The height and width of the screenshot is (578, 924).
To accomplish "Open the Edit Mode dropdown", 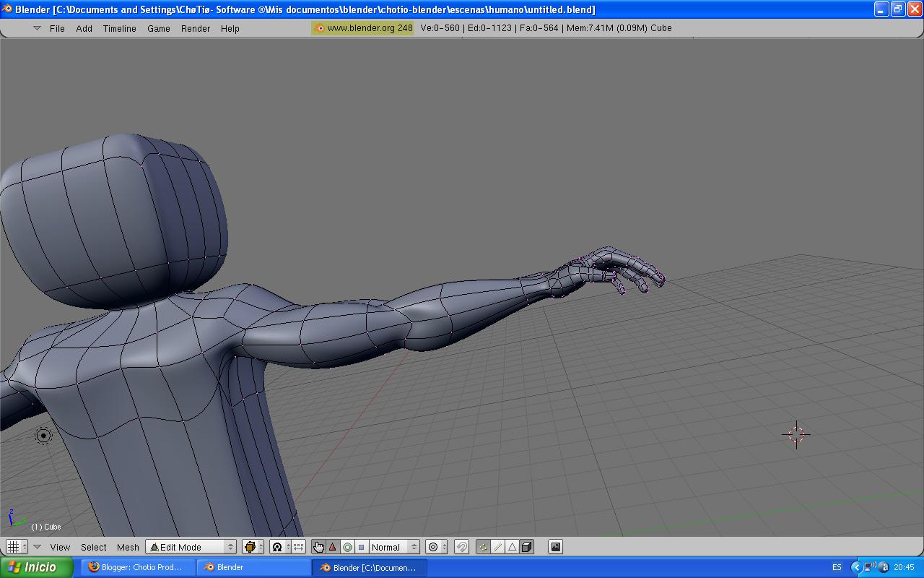I will point(191,547).
